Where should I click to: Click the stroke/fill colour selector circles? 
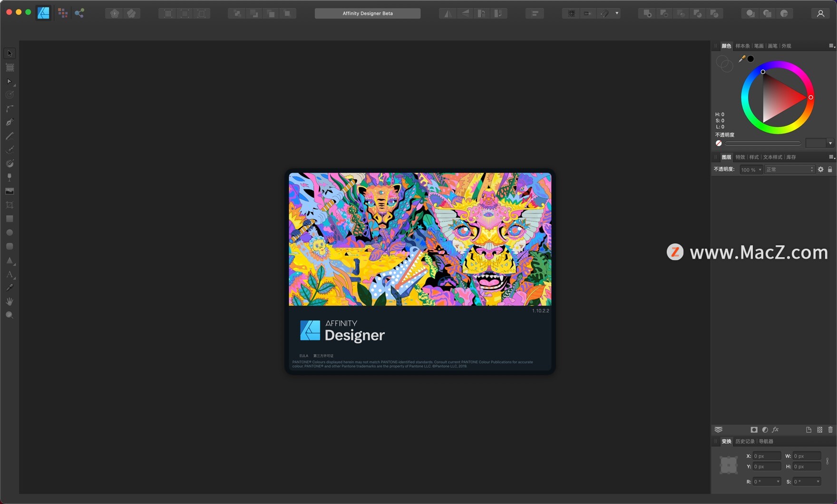724,64
